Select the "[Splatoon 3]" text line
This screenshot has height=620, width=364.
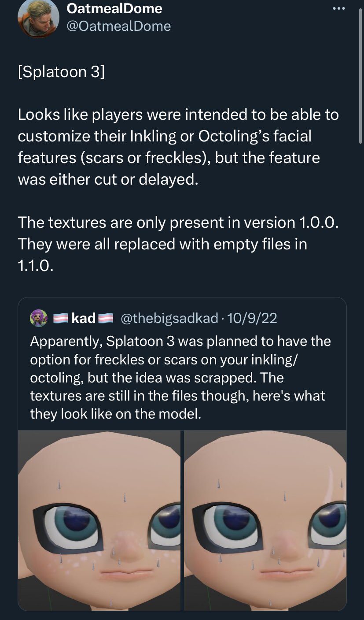tap(61, 71)
